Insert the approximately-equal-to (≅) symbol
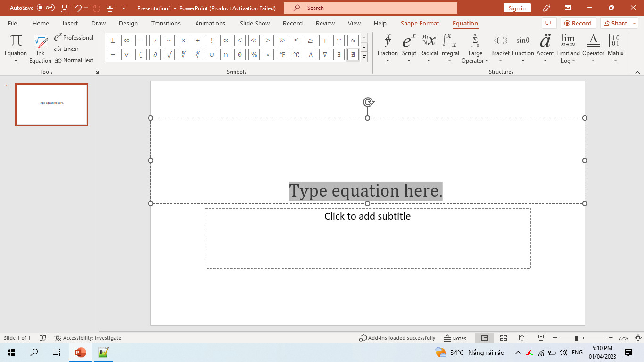This screenshot has height=362, width=644. [x=339, y=41]
